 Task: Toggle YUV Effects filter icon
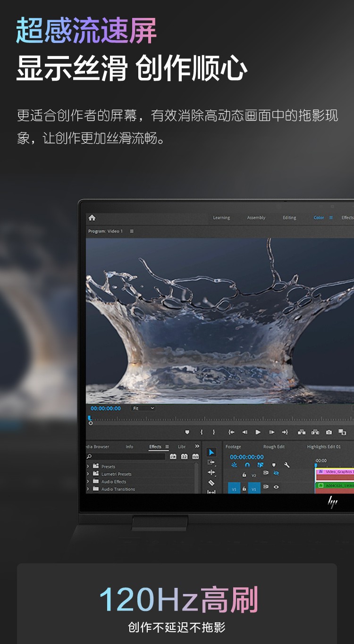point(195,457)
